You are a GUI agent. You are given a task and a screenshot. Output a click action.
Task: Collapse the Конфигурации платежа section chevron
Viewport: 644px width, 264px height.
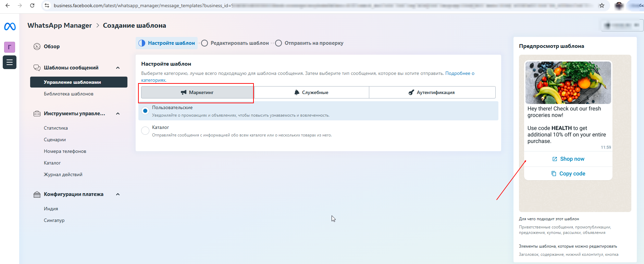(118, 194)
